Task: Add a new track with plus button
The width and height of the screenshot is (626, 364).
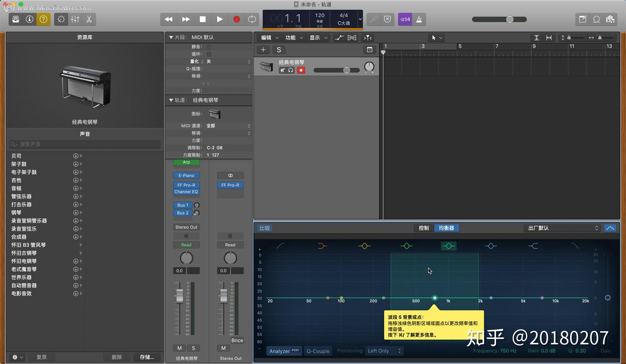Action: click(x=263, y=50)
